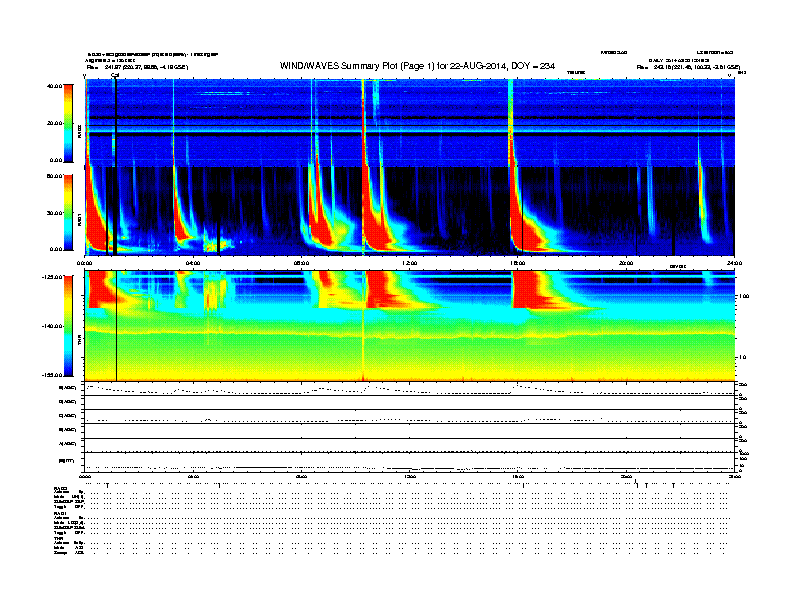
Task: Click the rotated RAD2 axis label
Action: (x=79, y=132)
